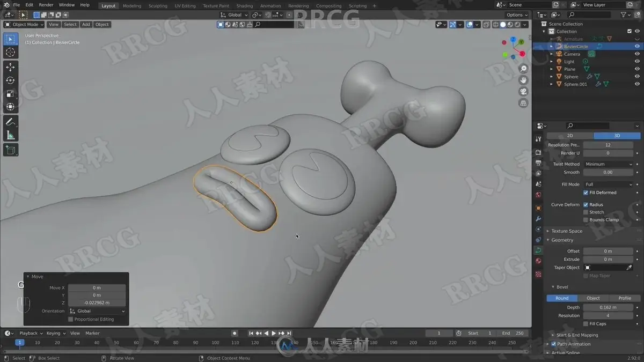The image size is (644, 362).
Task: Open the Twist Method dropdown
Action: point(608,164)
